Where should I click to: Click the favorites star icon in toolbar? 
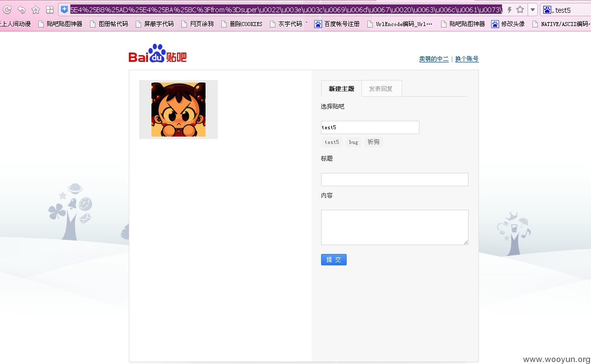(35, 9)
